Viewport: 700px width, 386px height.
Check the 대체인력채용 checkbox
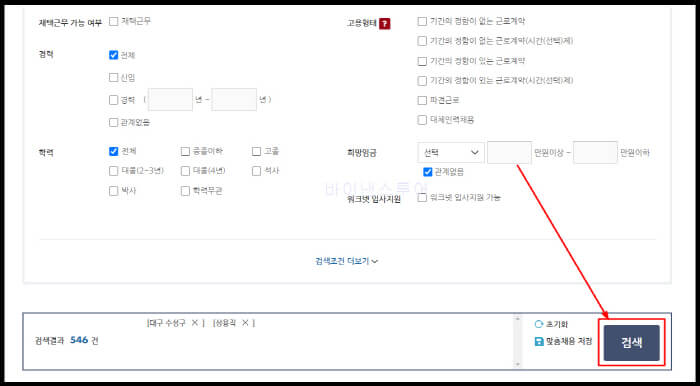(x=422, y=120)
